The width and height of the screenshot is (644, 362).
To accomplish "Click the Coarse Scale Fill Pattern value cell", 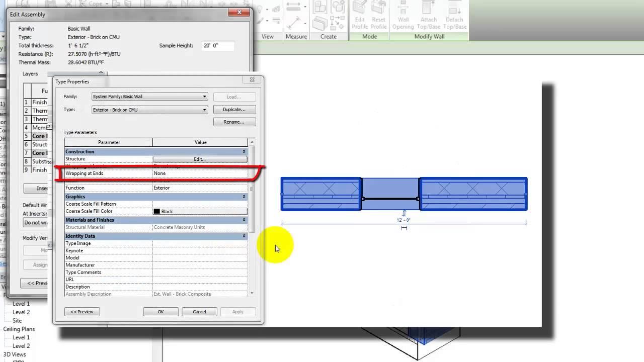I will click(x=200, y=204).
